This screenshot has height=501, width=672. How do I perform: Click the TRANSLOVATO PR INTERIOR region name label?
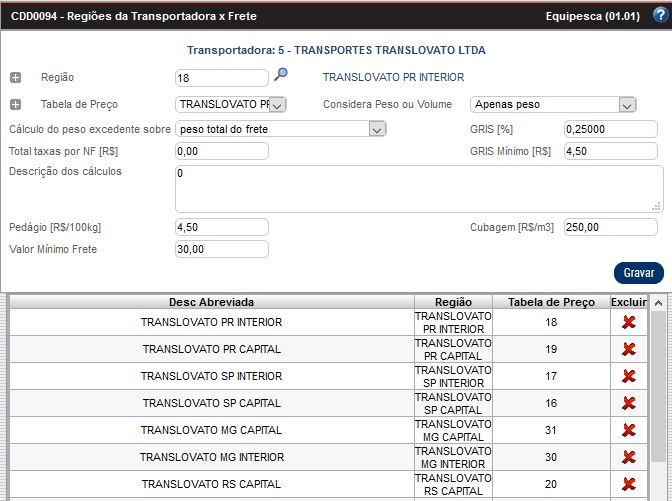(x=393, y=78)
